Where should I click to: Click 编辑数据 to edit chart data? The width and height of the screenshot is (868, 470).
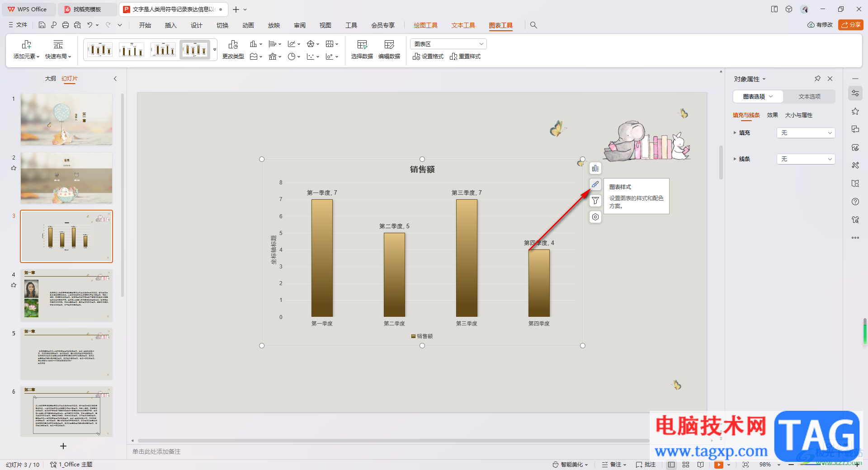point(389,50)
